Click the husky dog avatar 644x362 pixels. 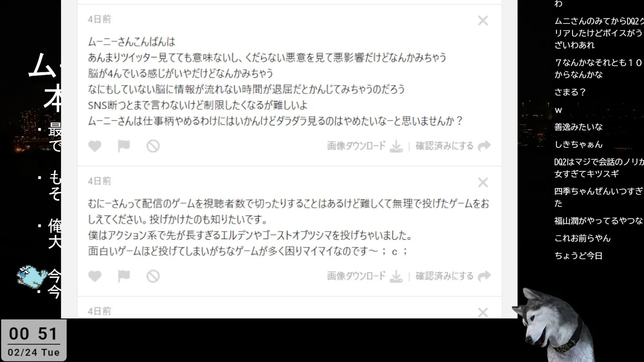point(552,324)
